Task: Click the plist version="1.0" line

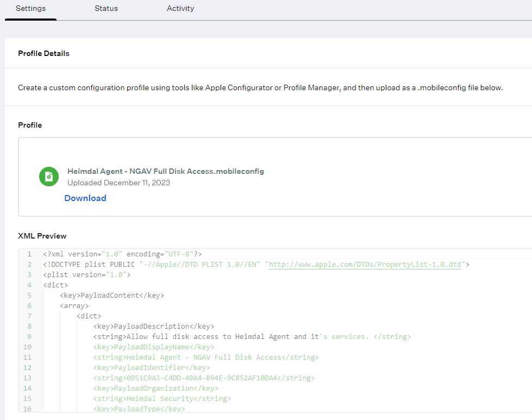Action: click(87, 275)
